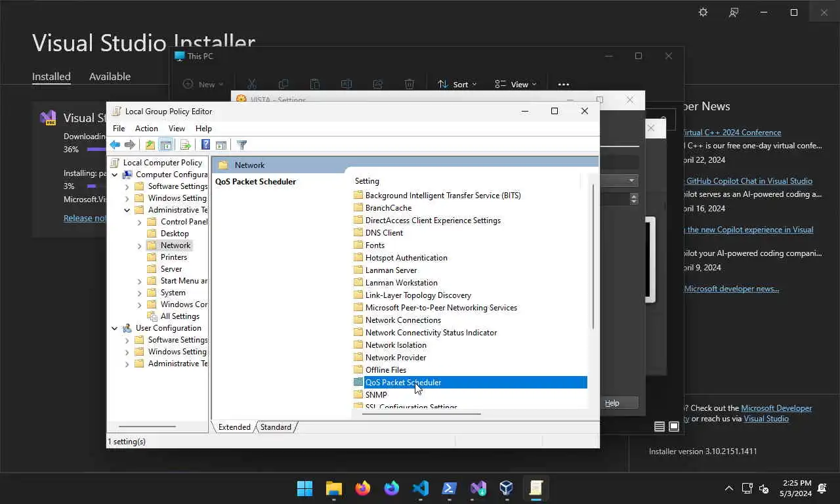Collapse the User Configuration tree node
This screenshot has width=840, height=504.
(115, 328)
